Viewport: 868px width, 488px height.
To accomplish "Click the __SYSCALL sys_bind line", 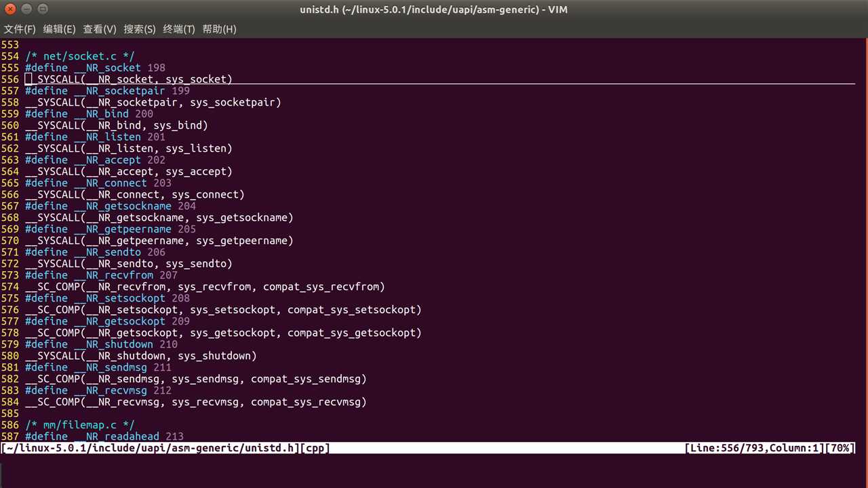I will [x=117, y=125].
